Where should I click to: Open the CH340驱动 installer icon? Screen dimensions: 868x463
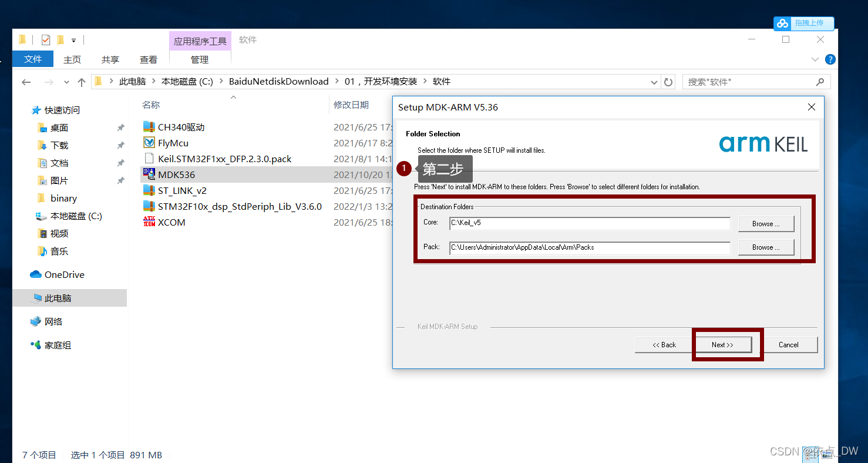click(149, 126)
